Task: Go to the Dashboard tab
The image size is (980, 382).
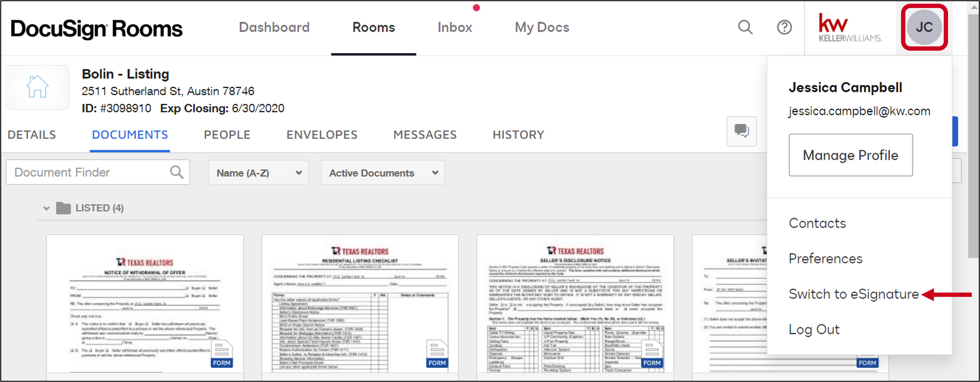Action: tap(274, 27)
